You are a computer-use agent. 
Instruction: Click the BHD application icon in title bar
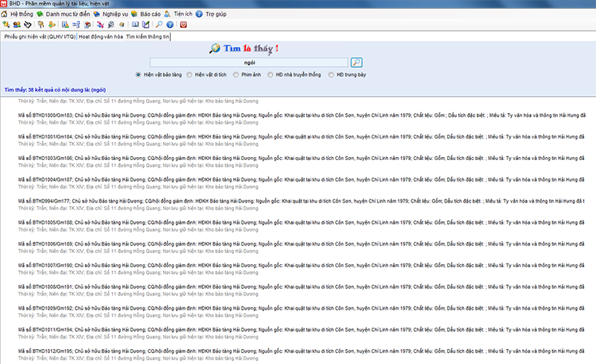tap(4, 4)
